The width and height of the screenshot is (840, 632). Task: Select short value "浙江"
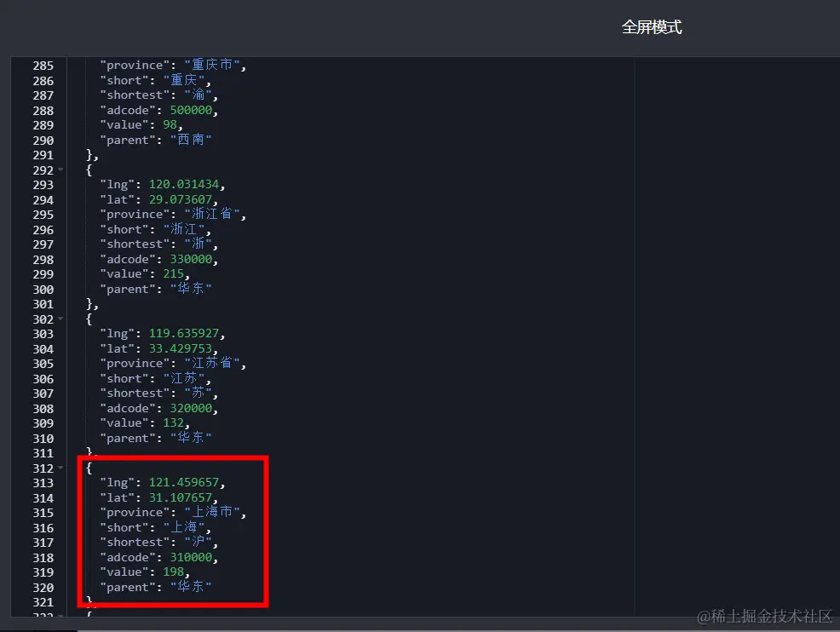point(184,229)
